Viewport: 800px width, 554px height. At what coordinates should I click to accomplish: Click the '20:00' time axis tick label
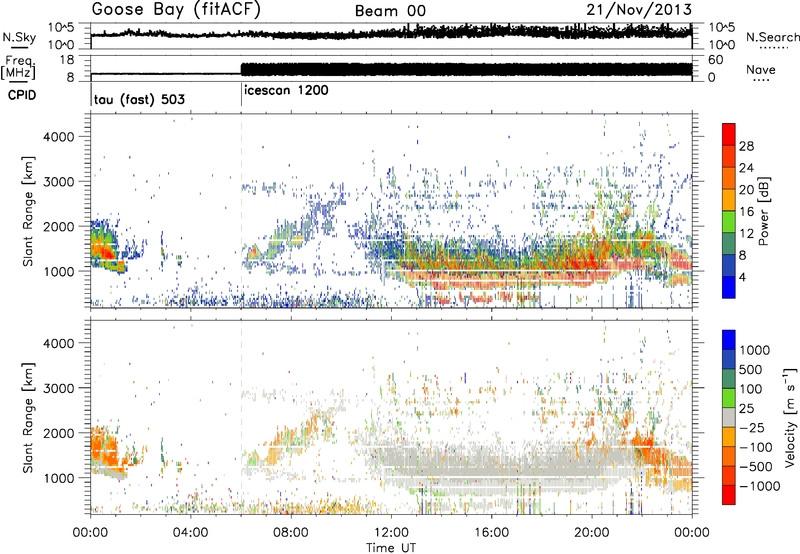[591, 532]
